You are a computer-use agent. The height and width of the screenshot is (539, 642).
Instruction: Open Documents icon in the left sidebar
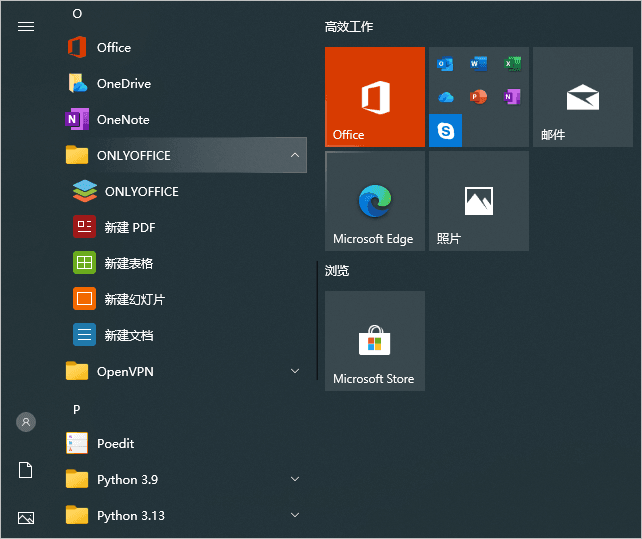25,470
